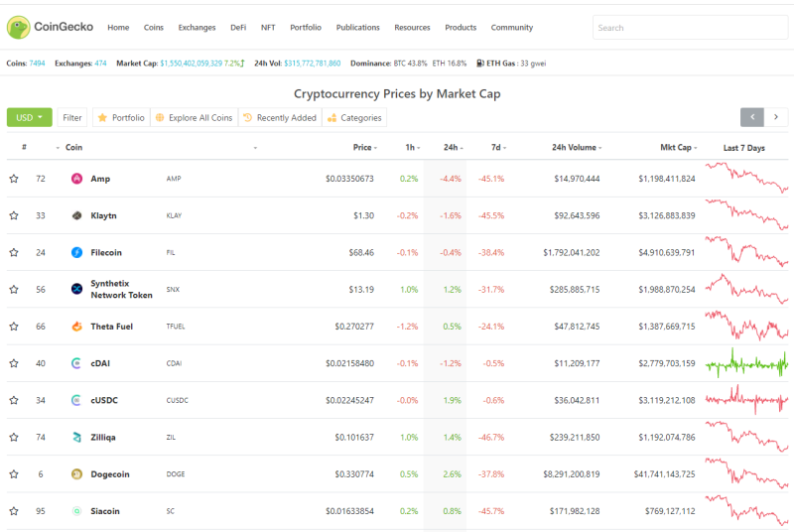Sort table by Mkt Cap column
The height and width of the screenshot is (532, 794).
coord(679,147)
